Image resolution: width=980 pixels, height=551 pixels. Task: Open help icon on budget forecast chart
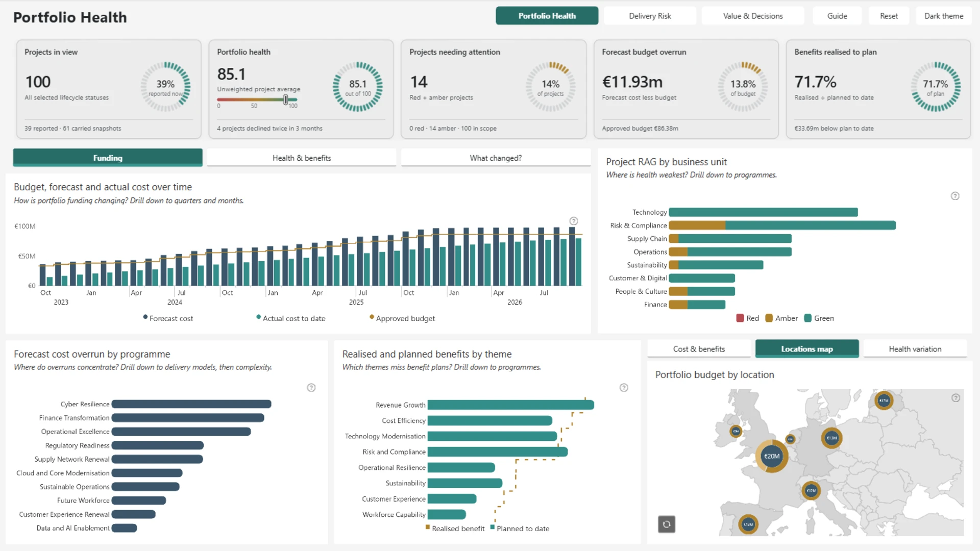[x=574, y=221]
